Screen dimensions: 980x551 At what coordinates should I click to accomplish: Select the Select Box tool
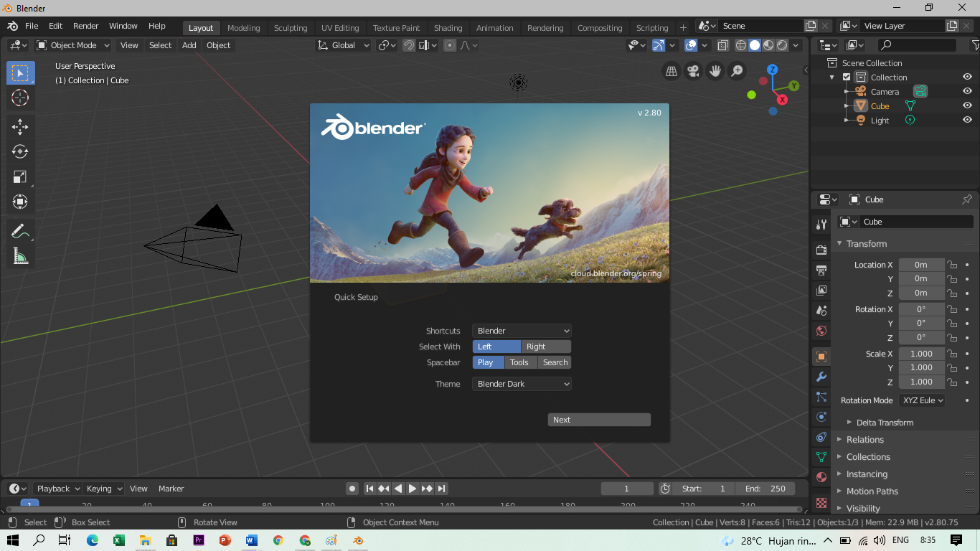pyautogui.click(x=20, y=73)
